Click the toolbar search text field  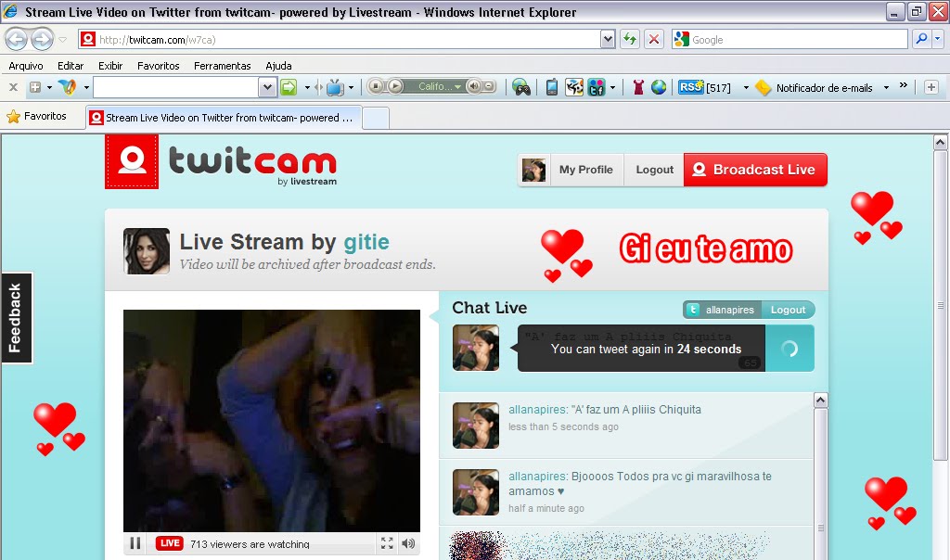pyautogui.click(x=176, y=87)
